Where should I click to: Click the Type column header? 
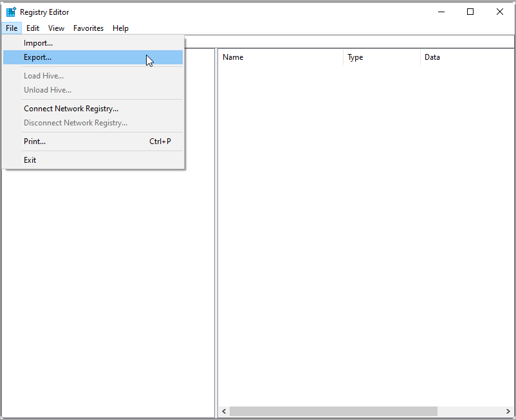coord(381,57)
